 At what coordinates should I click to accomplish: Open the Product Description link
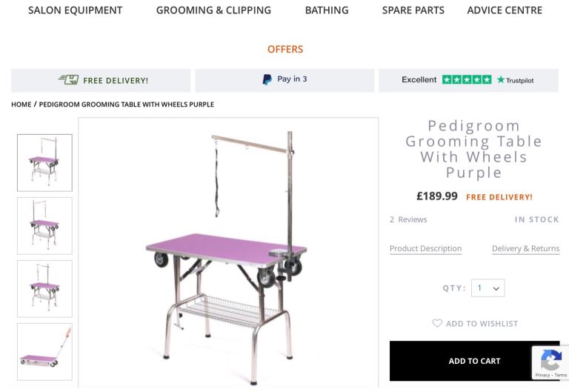point(425,249)
